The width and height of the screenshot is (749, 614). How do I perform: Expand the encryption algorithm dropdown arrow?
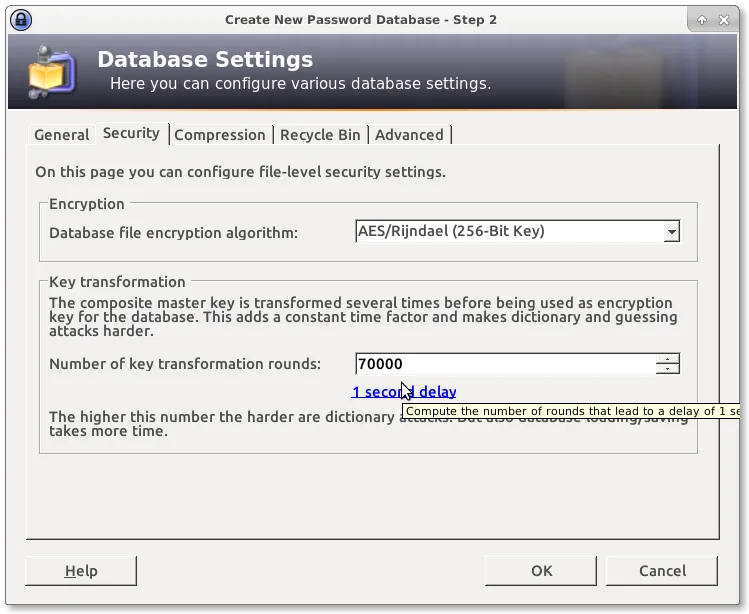(x=671, y=232)
